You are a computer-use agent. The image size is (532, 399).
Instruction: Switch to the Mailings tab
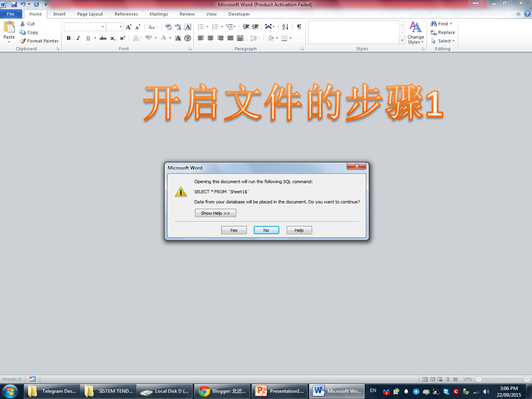click(x=159, y=14)
